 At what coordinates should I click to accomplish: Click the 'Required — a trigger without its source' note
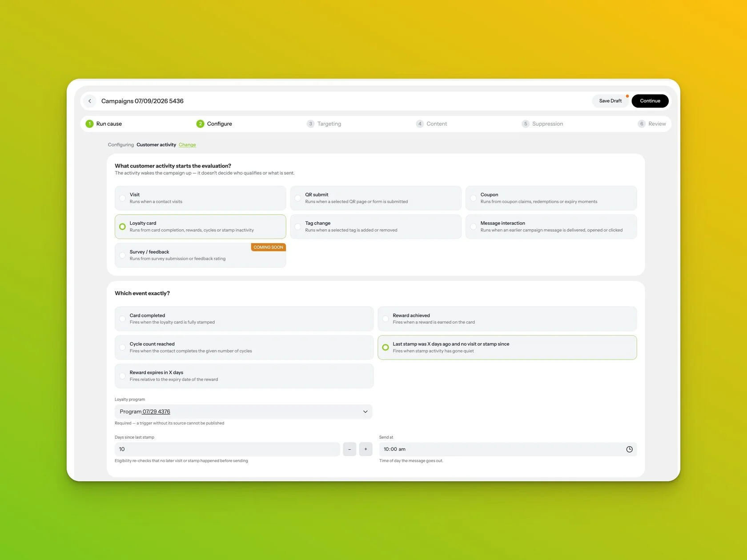pyautogui.click(x=169, y=424)
